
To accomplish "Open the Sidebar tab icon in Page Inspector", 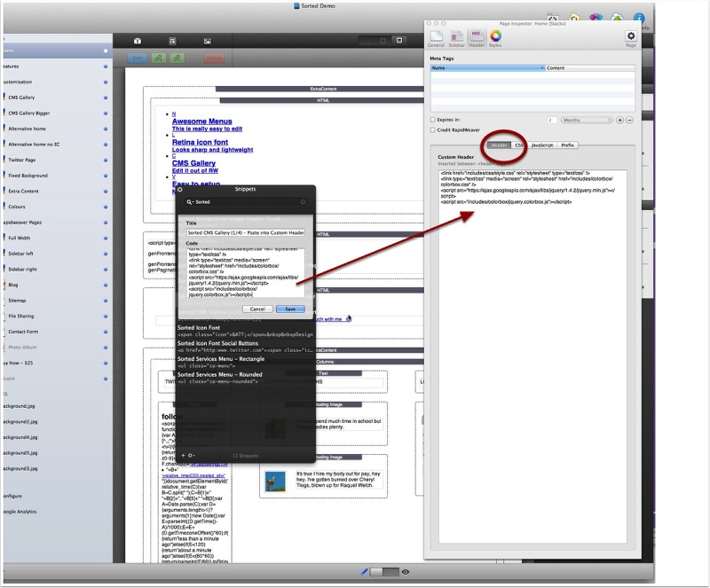I will pos(456,38).
